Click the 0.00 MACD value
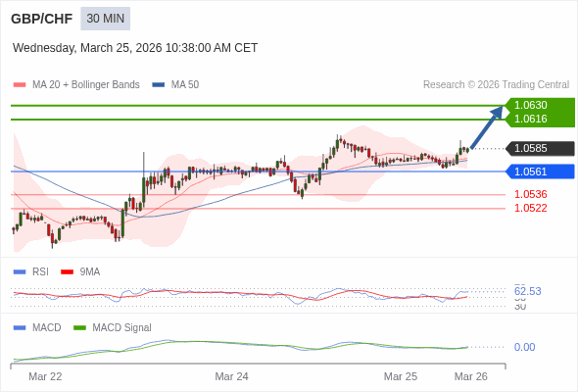The image size is (578, 392). [524, 347]
